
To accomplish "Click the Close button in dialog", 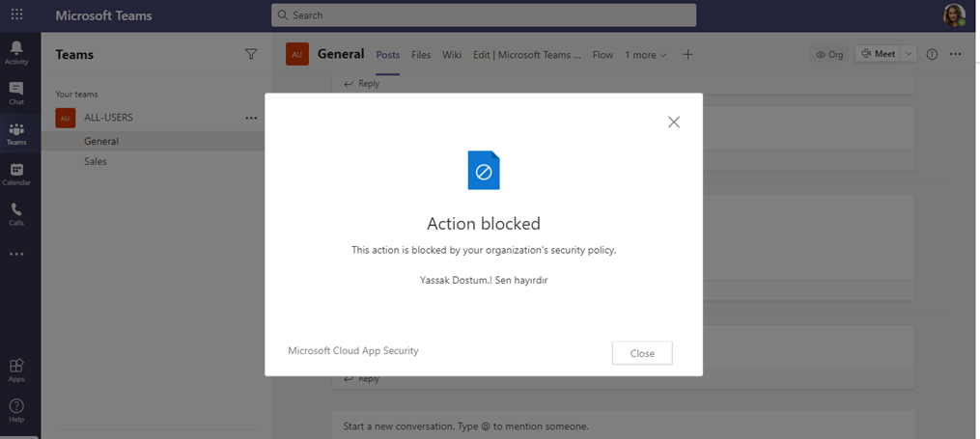I will (642, 353).
